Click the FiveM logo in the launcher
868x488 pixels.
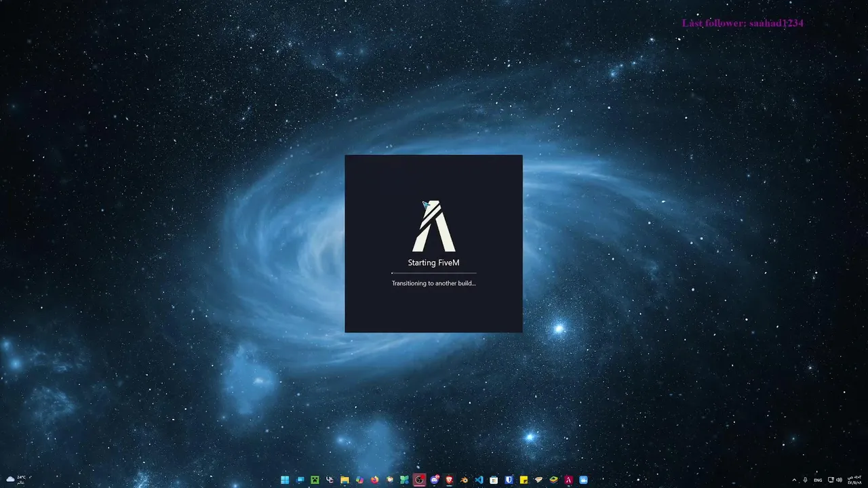tap(434, 226)
